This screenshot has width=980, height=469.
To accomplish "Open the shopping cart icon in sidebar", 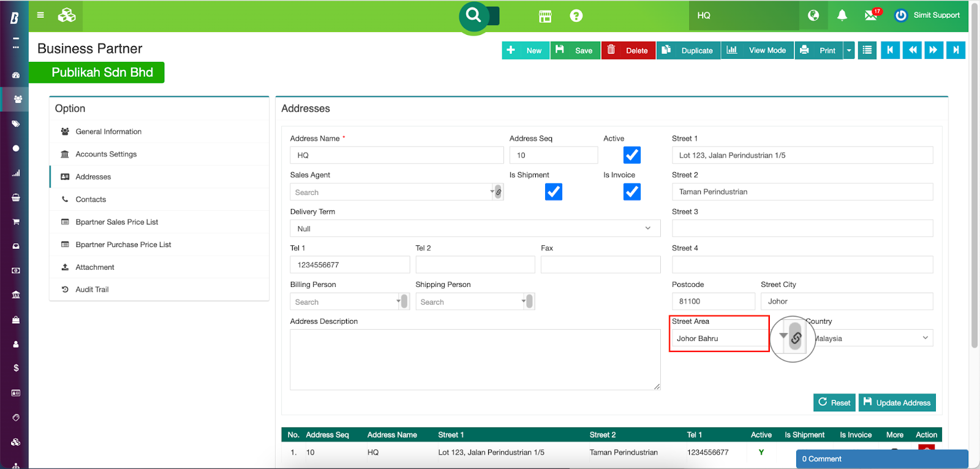I will (16, 222).
